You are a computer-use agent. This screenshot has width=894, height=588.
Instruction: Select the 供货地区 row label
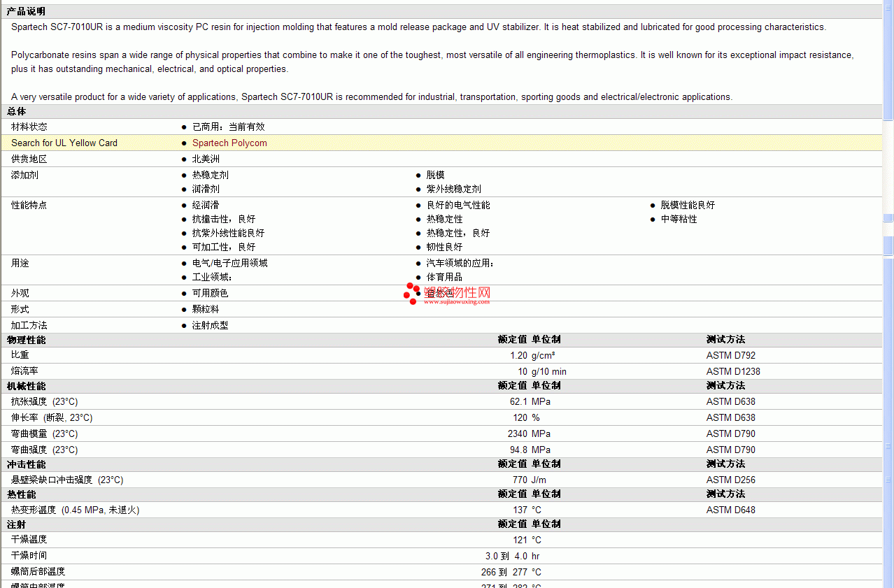pos(29,159)
